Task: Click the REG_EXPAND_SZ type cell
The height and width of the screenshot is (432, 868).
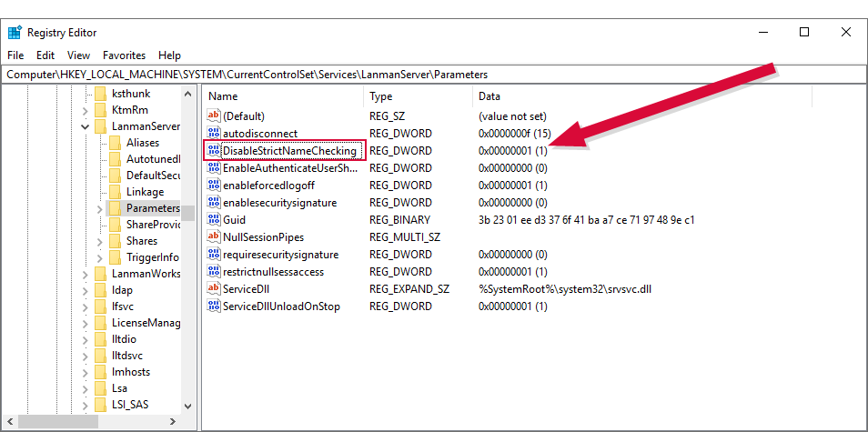Action: pos(409,288)
